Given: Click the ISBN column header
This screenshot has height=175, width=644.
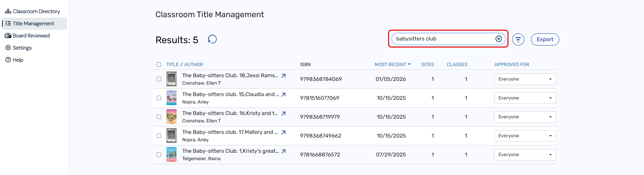Looking at the screenshot, I should (305, 64).
